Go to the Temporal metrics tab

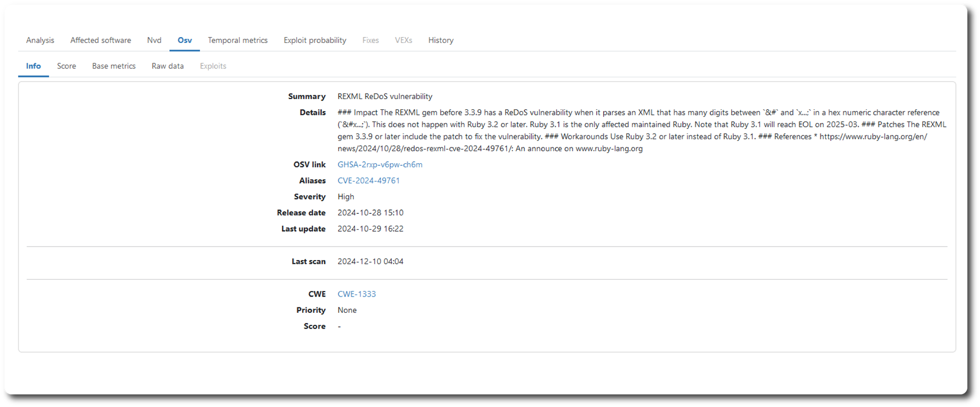click(238, 40)
